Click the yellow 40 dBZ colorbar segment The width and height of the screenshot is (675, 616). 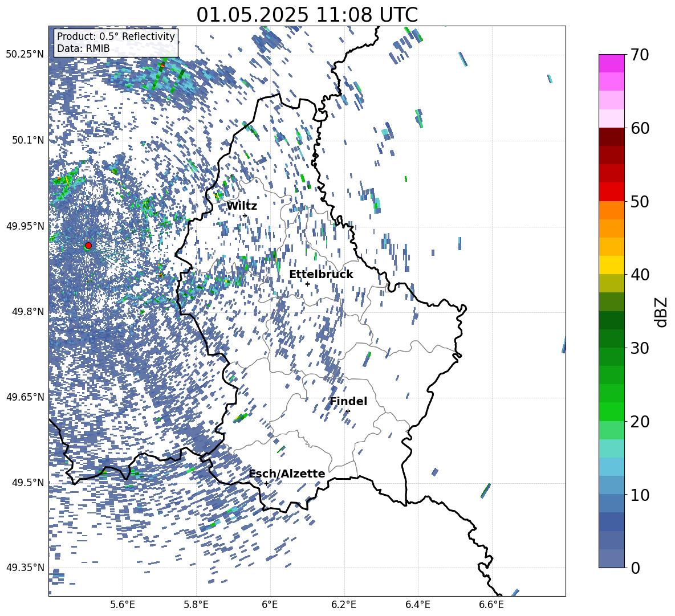(611, 266)
